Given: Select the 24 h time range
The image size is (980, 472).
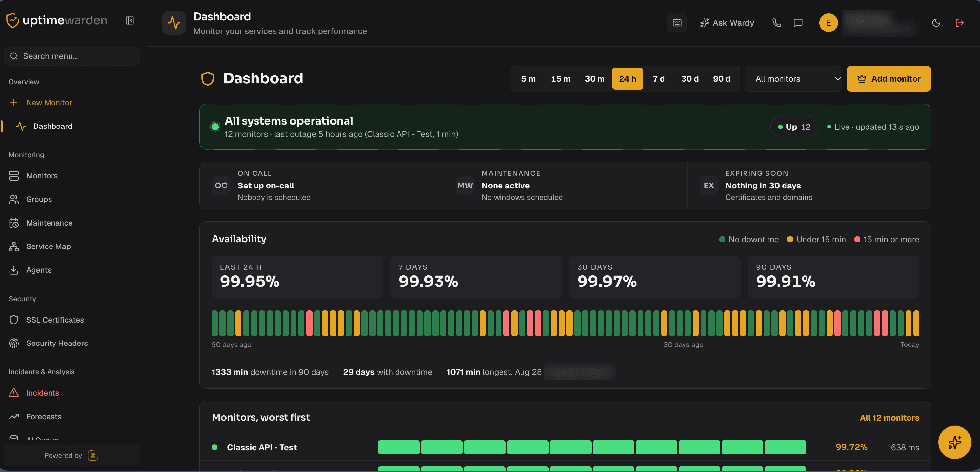Looking at the screenshot, I should pyautogui.click(x=627, y=79).
